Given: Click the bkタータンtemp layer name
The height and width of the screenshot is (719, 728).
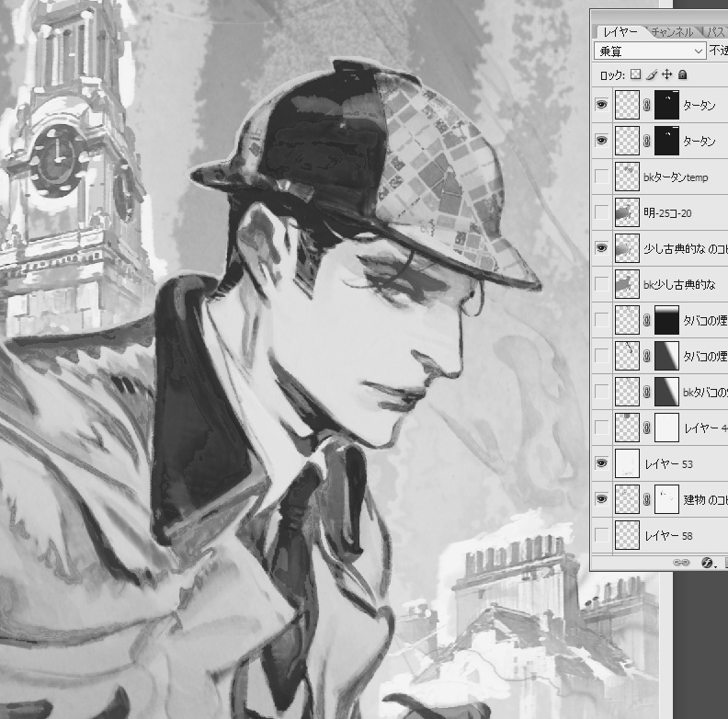Looking at the screenshot, I should click(x=676, y=177).
